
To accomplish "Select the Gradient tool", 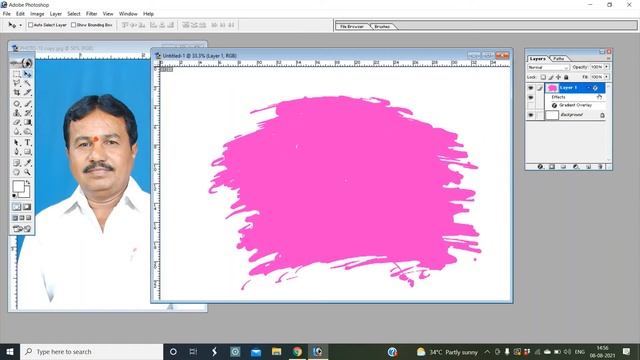I will 27,122.
